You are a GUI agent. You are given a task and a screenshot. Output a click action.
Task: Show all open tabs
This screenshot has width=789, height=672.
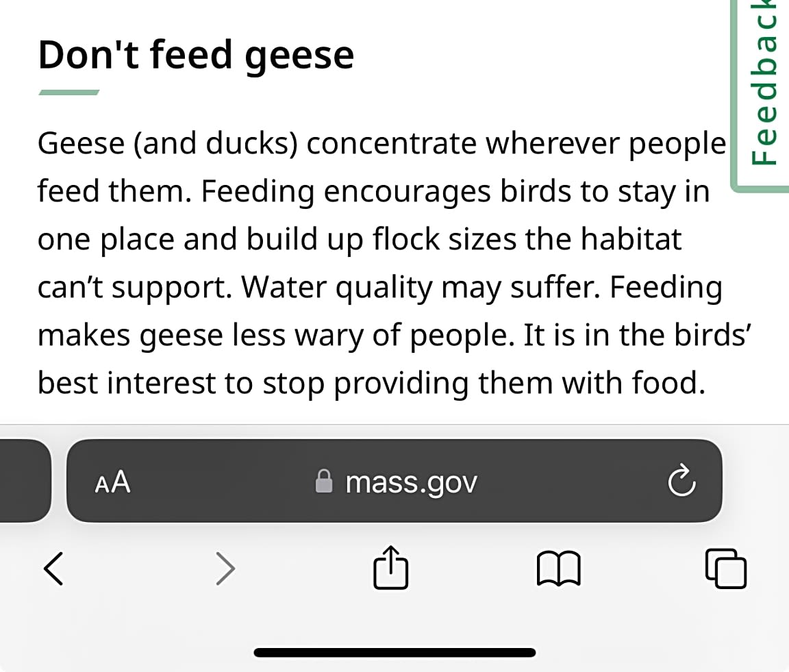(725, 569)
